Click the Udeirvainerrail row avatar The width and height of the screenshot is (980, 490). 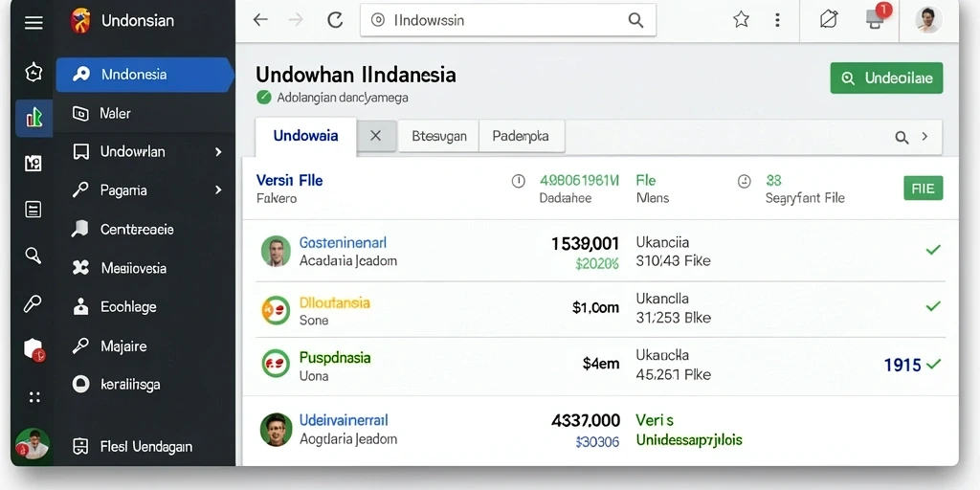(x=276, y=430)
